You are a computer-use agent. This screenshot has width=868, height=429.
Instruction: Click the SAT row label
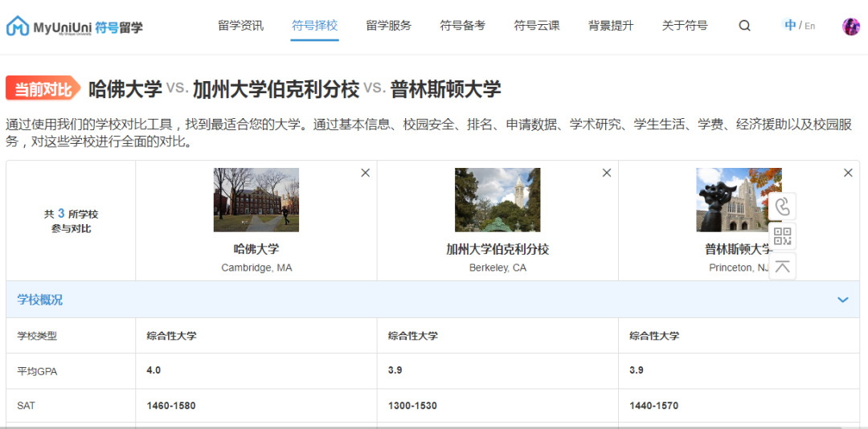26,407
